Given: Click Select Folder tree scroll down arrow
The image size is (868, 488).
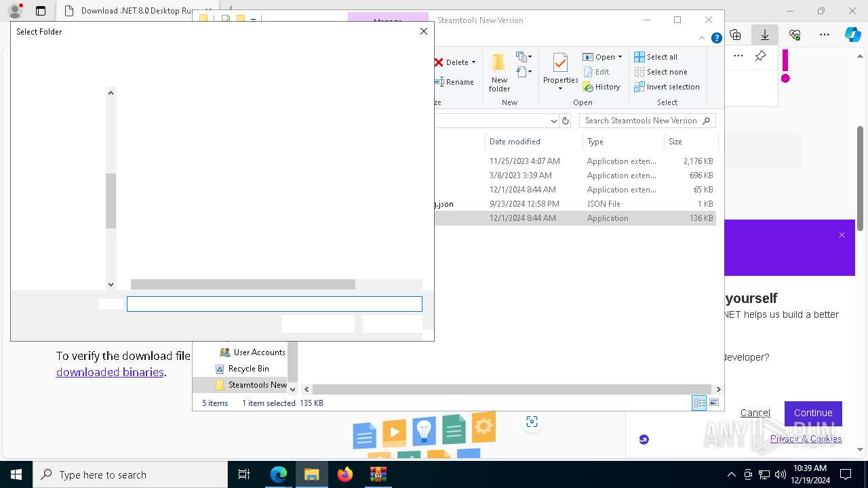Looking at the screenshot, I should [111, 285].
